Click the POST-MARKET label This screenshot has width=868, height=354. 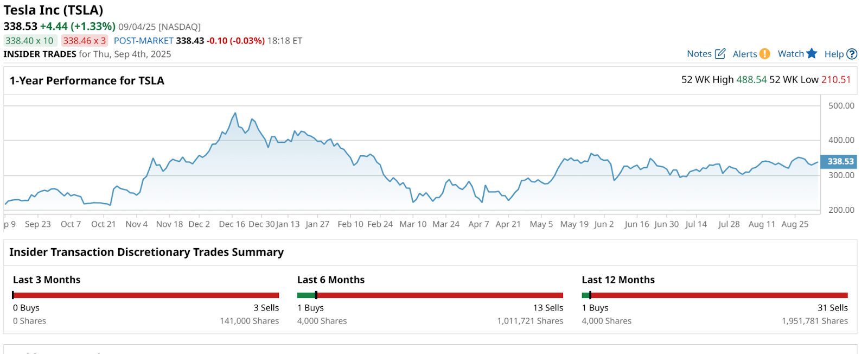144,41
